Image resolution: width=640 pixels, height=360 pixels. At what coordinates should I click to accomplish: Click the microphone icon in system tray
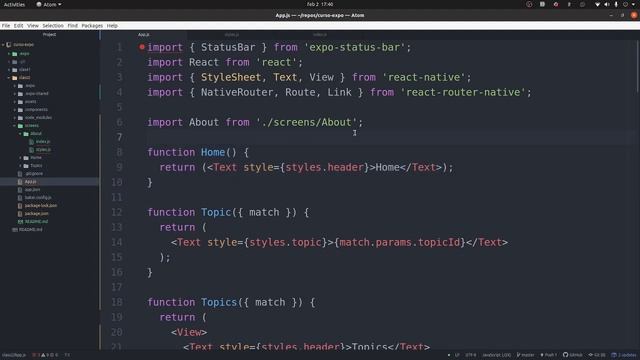click(616, 4)
